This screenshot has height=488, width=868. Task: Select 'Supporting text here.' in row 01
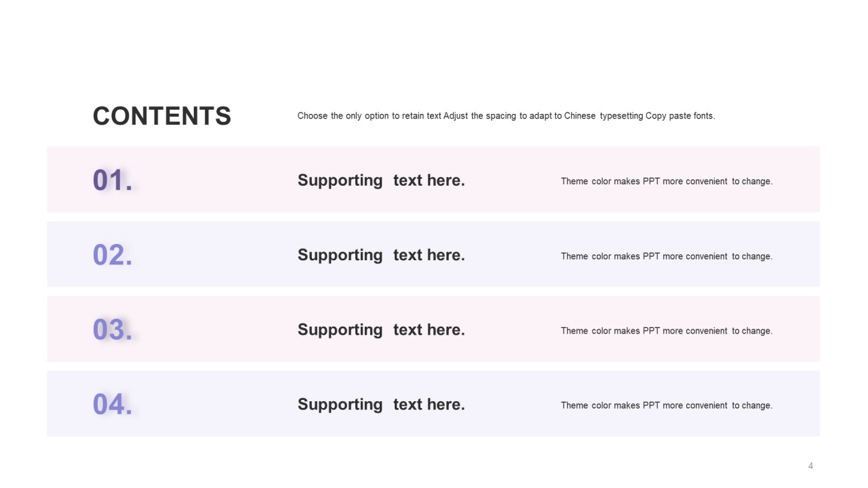pyautogui.click(x=381, y=180)
